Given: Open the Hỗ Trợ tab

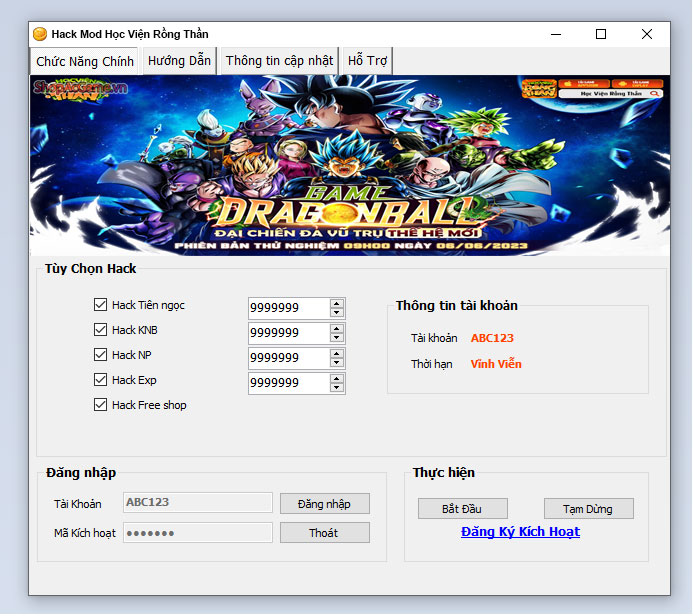Looking at the screenshot, I should 367,61.
